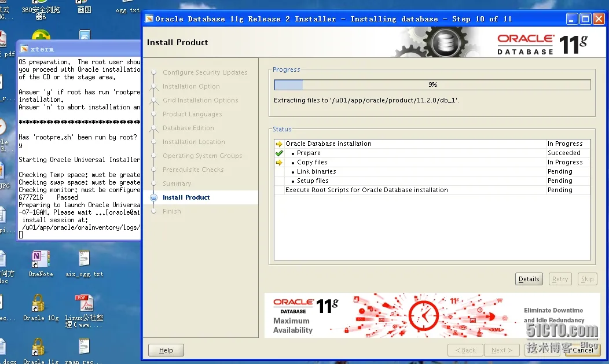Select Product Languages step

[x=192, y=114]
